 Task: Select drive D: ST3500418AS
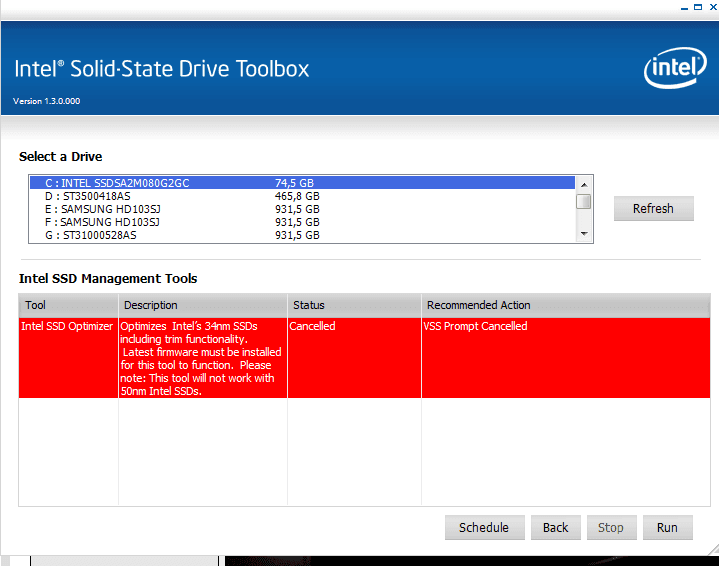[x=302, y=196]
